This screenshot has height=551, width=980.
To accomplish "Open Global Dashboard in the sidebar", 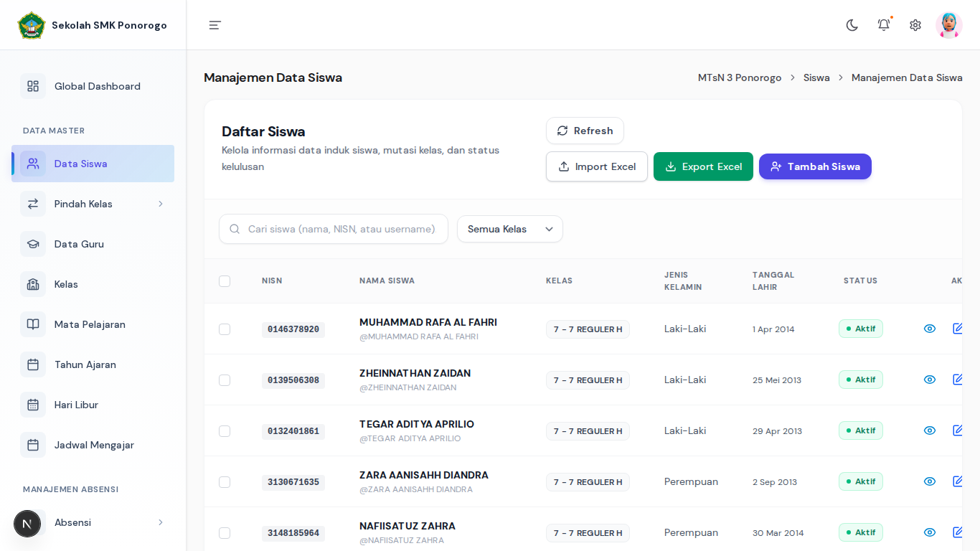I will [x=93, y=86].
